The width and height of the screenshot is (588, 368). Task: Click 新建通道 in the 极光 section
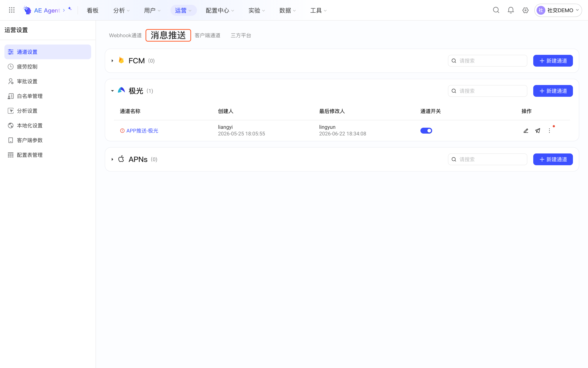click(x=553, y=91)
